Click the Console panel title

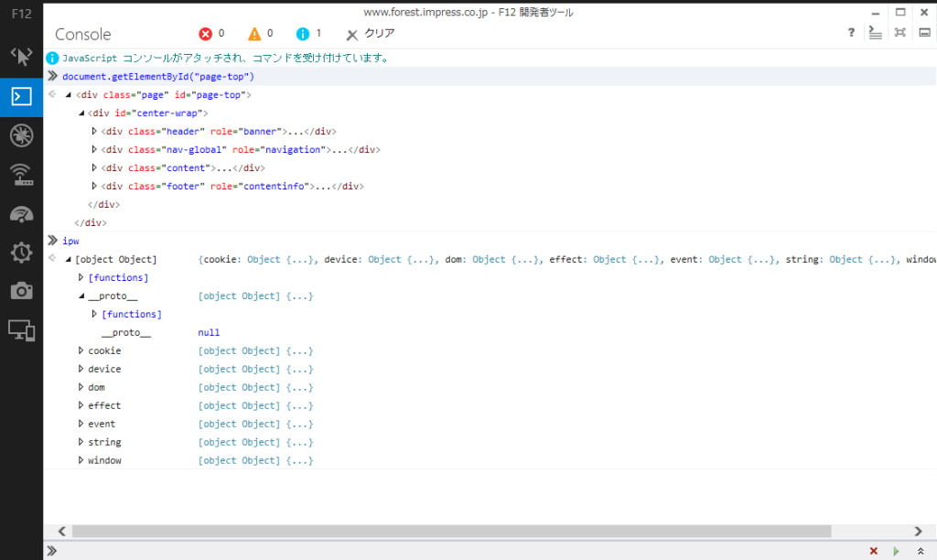(83, 34)
